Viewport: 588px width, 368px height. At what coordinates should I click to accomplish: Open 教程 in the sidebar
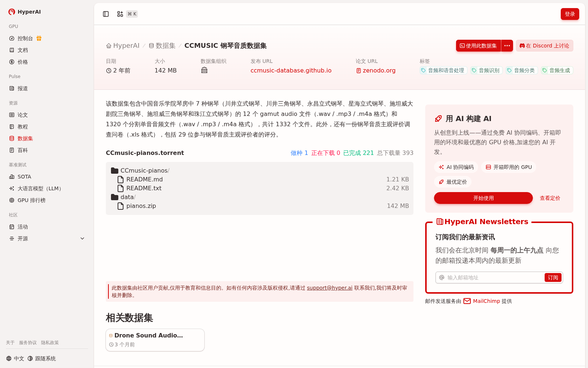(23, 127)
